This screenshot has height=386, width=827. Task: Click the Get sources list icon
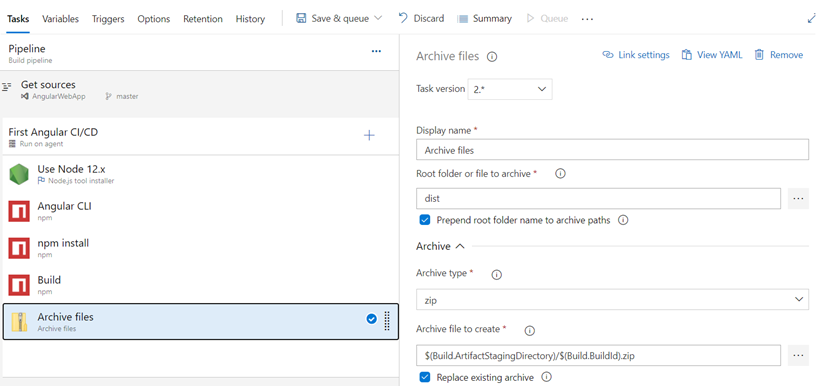click(7, 86)
